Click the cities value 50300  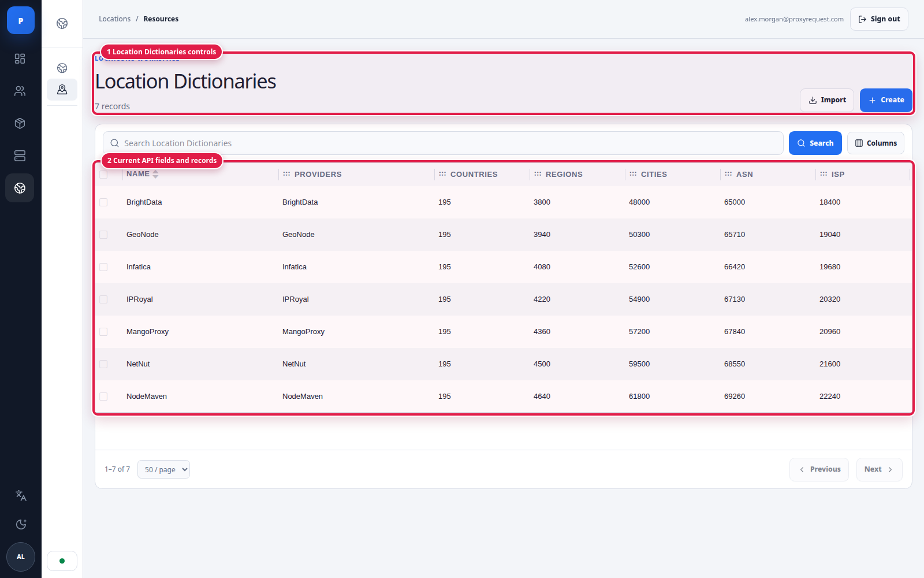[639, 235]
